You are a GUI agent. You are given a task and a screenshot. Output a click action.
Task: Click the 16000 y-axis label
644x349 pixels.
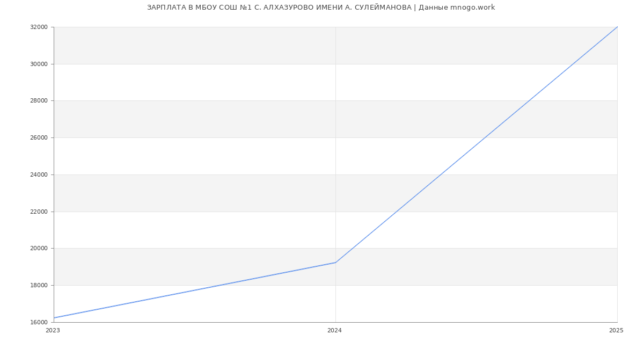39,322
